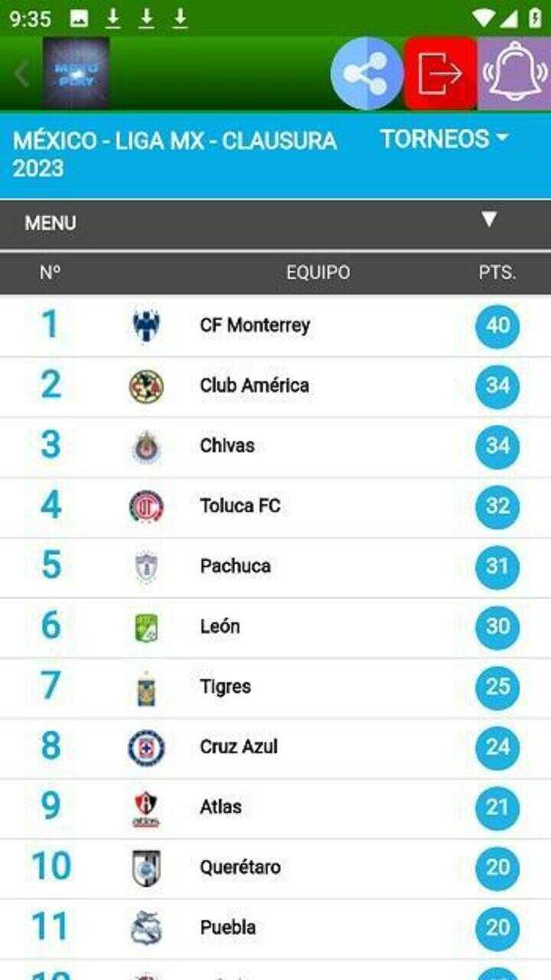Sort by the PTS. column header
Screen dimensions: 551x980
click(x=497, y=273)
